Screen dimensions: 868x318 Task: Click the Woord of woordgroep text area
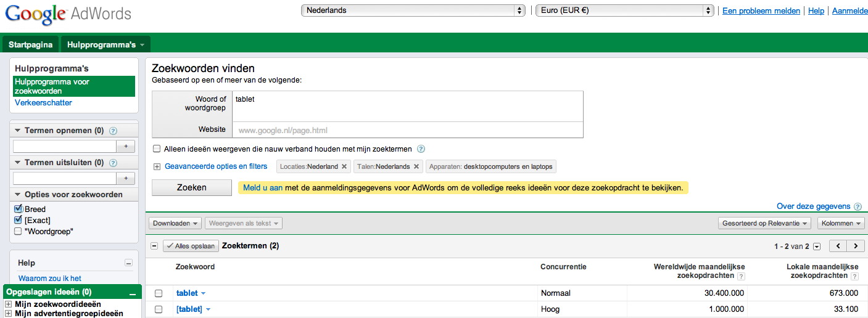[407, 106]
